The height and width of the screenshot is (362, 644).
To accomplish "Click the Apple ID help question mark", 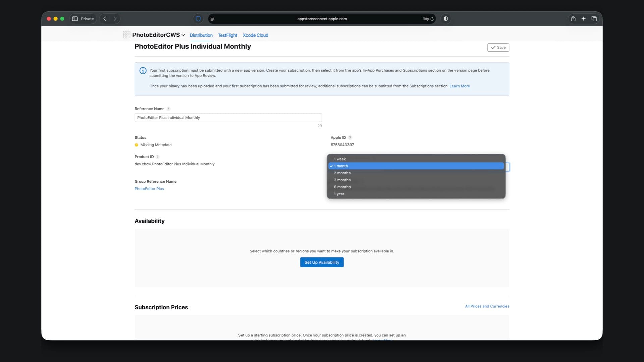I will point(350,138).
